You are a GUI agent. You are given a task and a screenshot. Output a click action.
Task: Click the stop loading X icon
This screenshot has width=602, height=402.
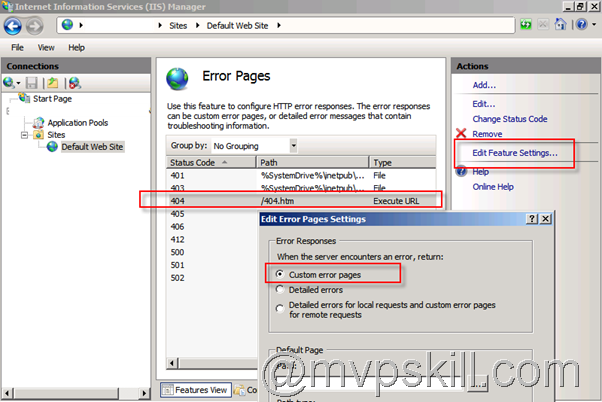543,25
